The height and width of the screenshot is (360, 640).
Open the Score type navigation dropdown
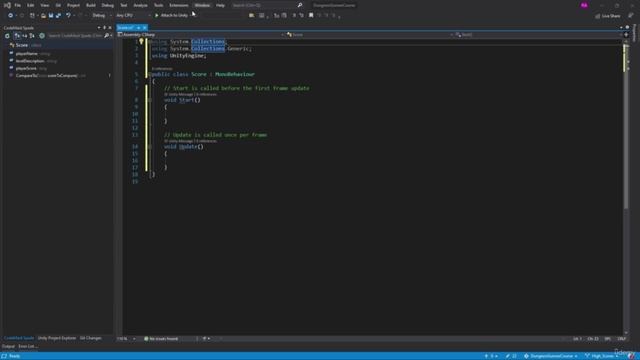coord(370,35)
